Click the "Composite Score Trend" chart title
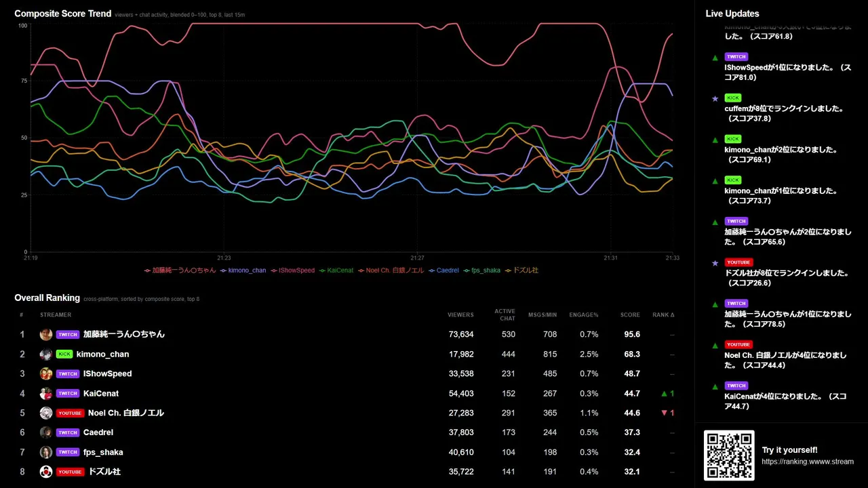This screenshot has height=488, width=868. tap(63, 14)
